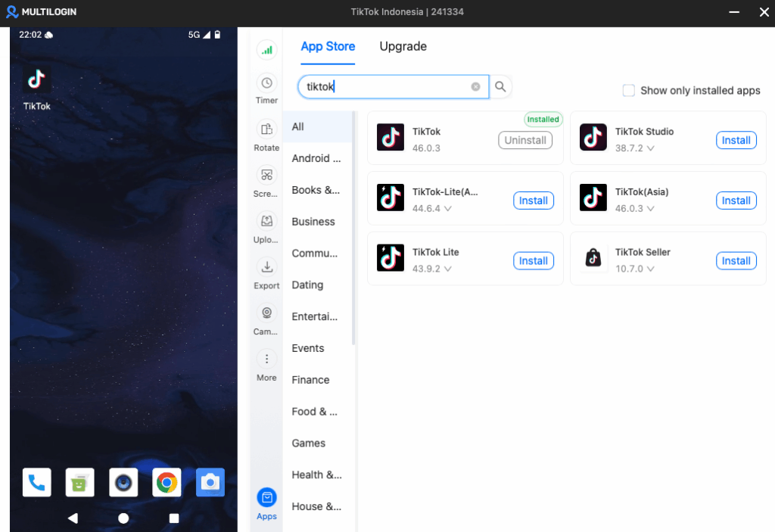Viewport: 775px width, 532px height.
Task: Enable Show only installed apps checkbox
Action: click(x=629, y=91)
